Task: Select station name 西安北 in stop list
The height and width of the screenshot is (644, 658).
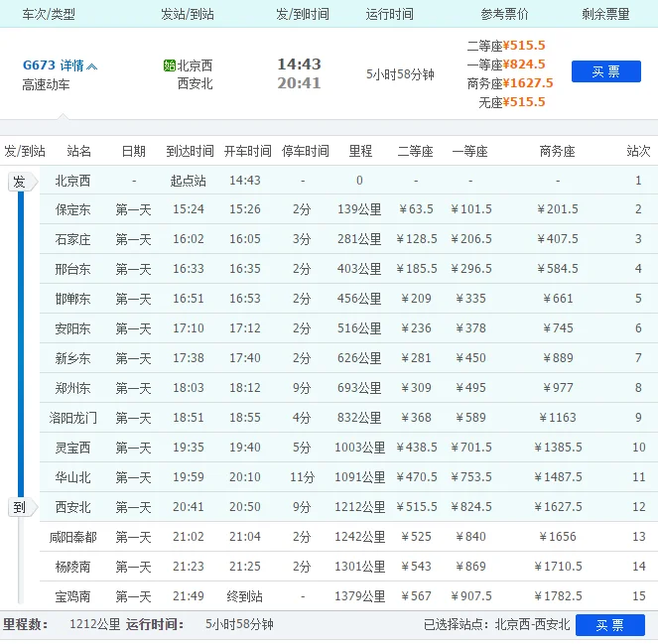Action: pyautogui.click(x=72, y=507)
